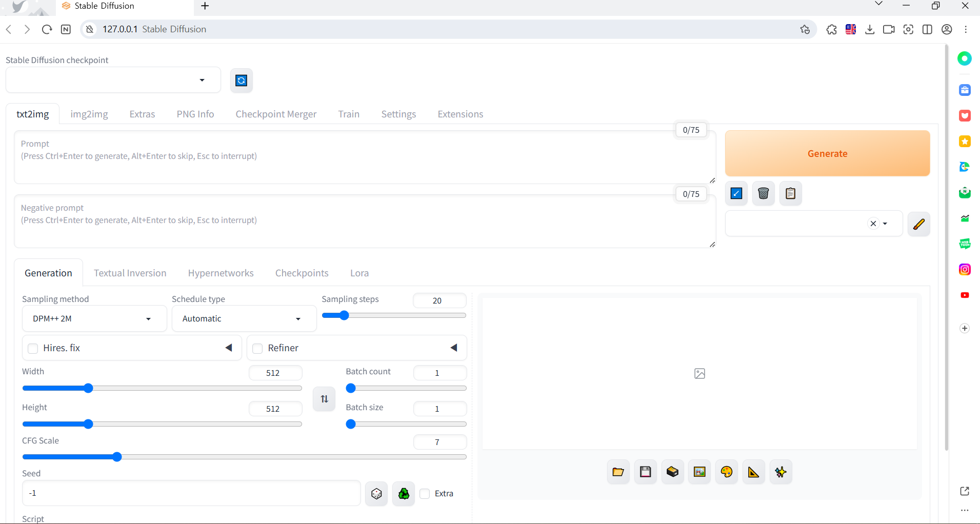Switch to the img2img tab
The image size is (980, 524).
(89, 114)
